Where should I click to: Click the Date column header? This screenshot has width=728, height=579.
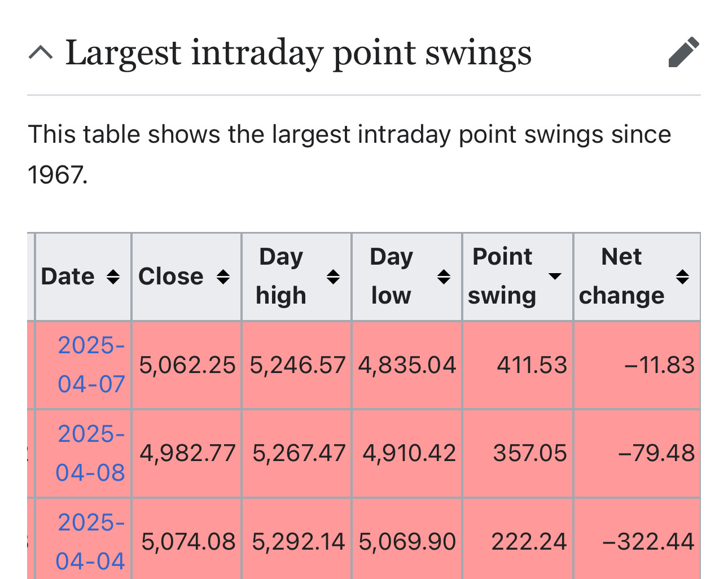[x=68, y=277]
